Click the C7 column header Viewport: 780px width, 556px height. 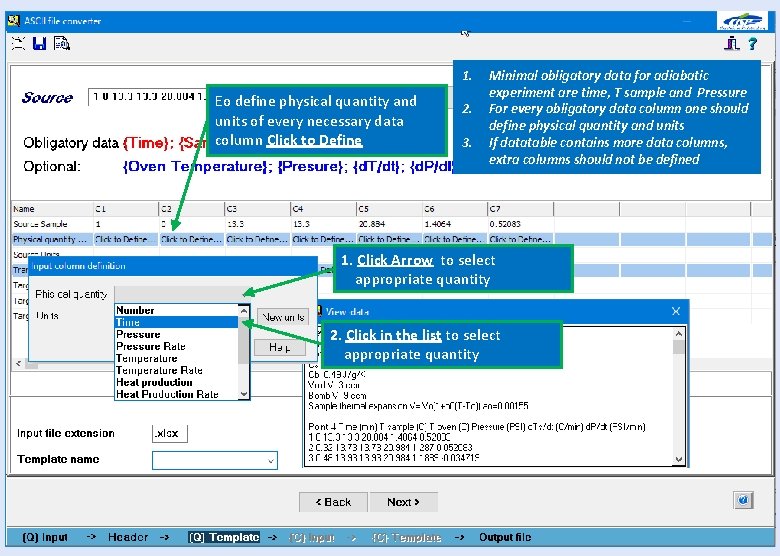tap(521, 209)
